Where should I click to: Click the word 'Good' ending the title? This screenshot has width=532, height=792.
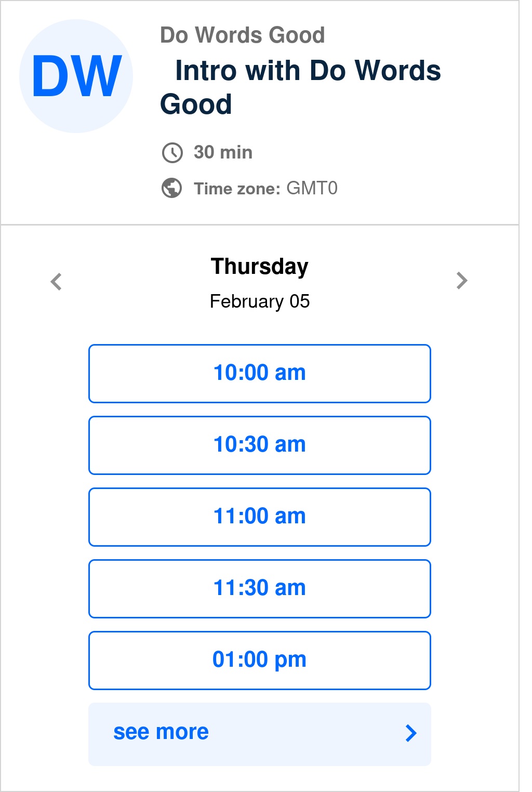pos(196,104)
